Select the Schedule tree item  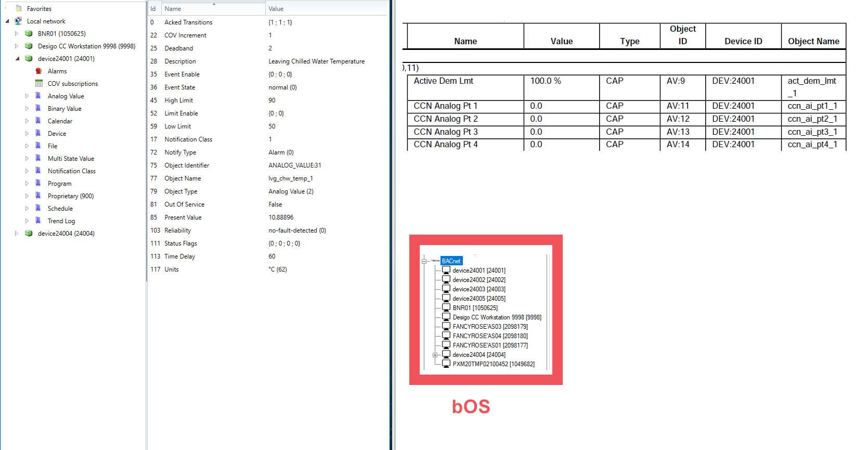(x=60, y=209)
